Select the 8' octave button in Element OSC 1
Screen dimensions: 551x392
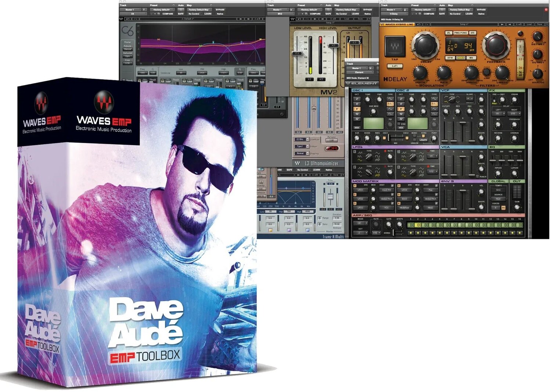click(357, 109)
